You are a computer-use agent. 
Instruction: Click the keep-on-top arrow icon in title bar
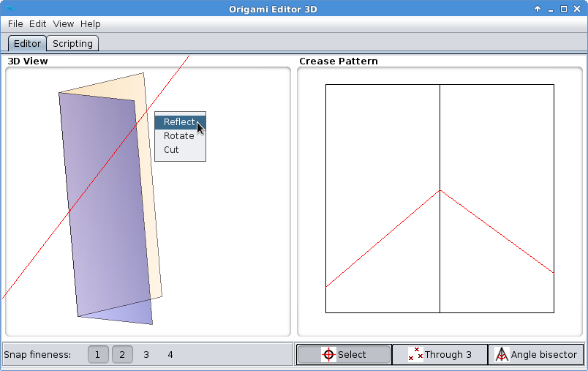point(538,9)
